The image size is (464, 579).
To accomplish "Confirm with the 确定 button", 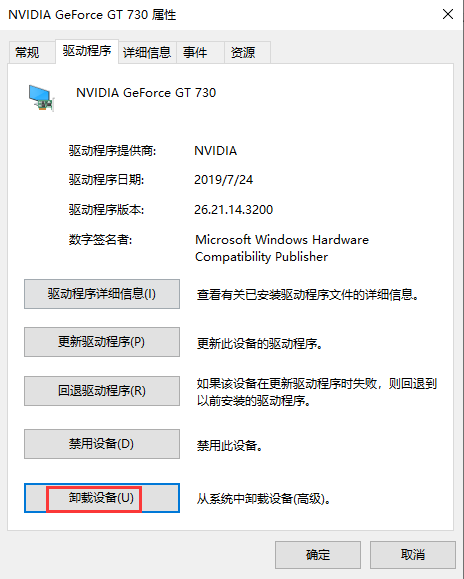I will [x=318, y=555].
